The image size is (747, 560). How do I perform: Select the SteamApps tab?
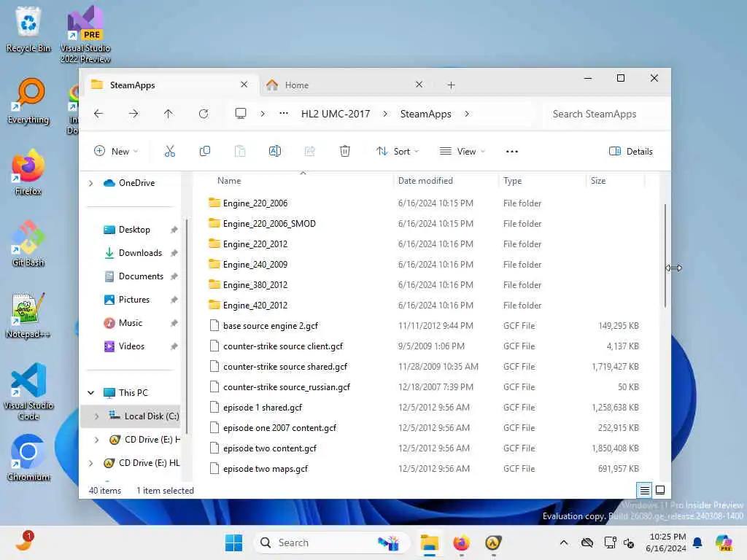point(171,85)
